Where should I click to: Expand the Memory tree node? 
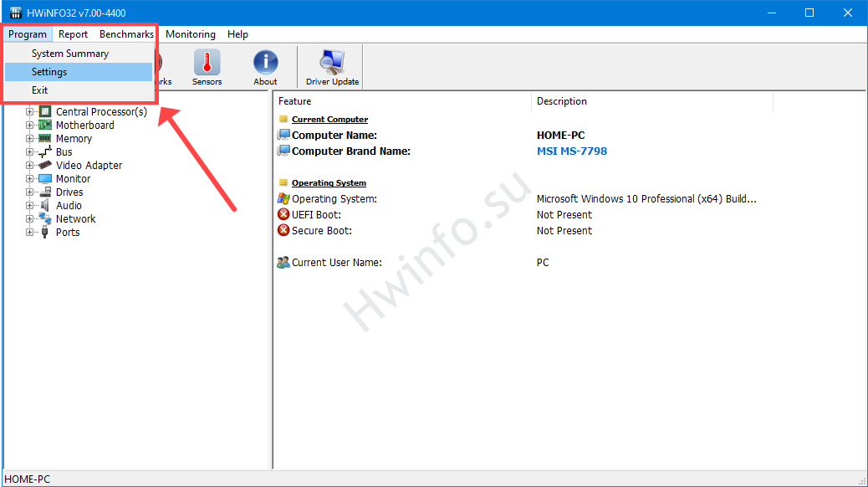30,139
